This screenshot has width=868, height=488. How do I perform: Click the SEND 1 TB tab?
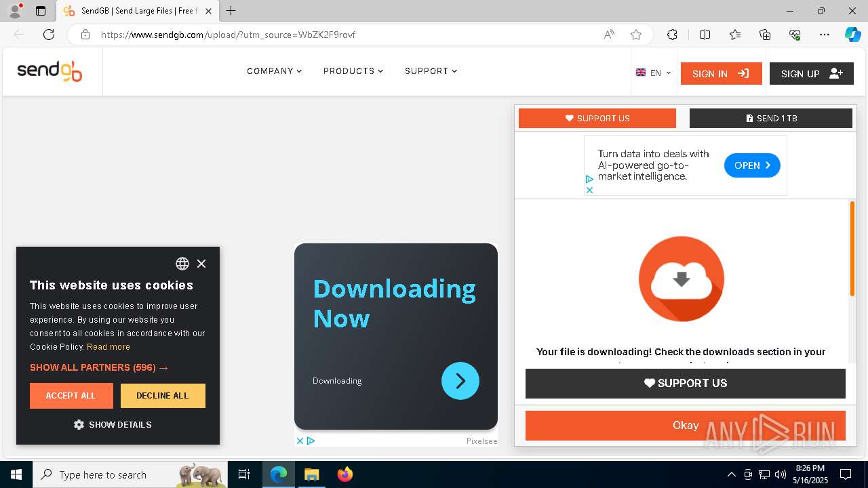771,118
